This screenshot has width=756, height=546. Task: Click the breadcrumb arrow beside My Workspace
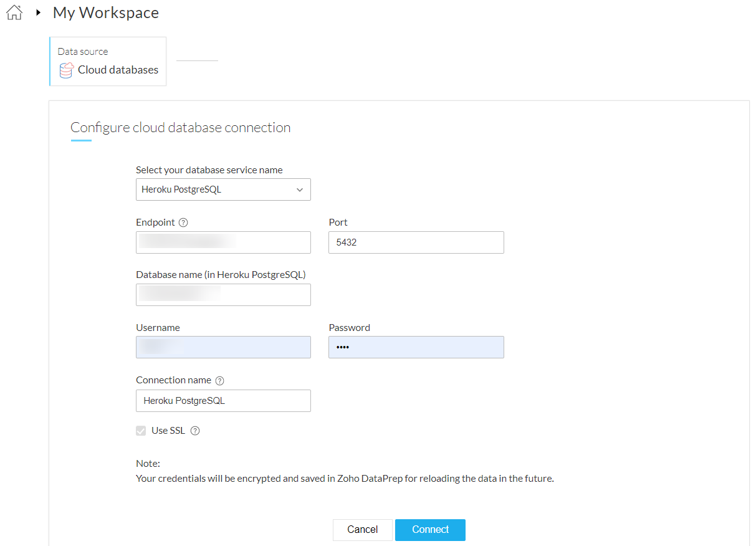tap(38, 12)
